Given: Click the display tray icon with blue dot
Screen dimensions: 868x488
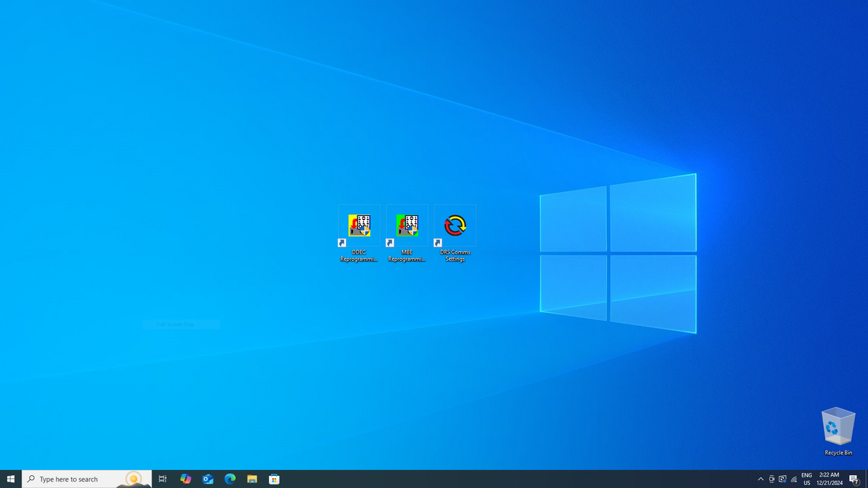Looking at the screenshot, I should pyautogui.click(x=782, y=479).
